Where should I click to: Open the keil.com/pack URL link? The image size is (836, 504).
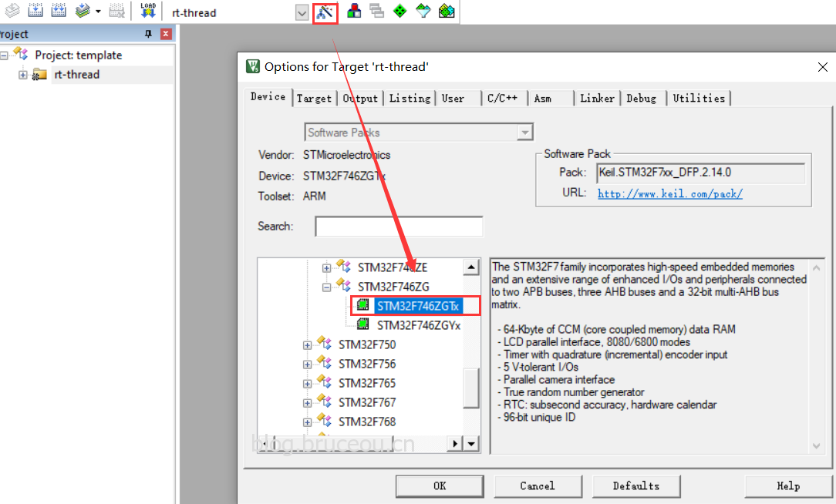pos(669,194)
